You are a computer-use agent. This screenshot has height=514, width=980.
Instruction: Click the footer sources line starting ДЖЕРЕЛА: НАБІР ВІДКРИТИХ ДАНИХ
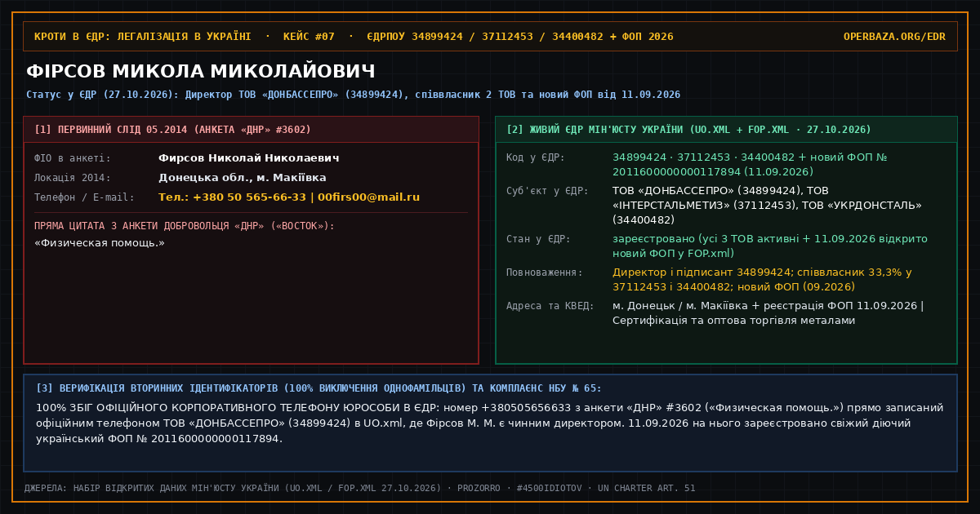359,489
